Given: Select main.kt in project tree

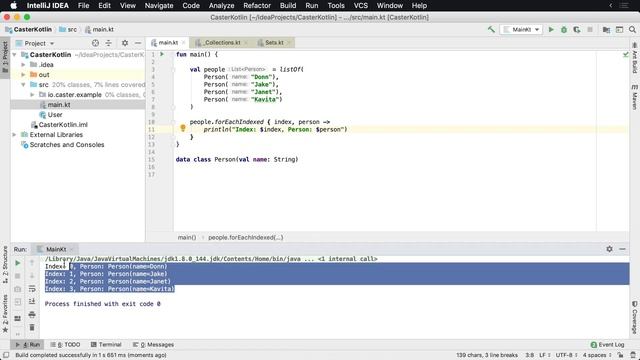Looking at the screenshot, I should tap(59, 105).
